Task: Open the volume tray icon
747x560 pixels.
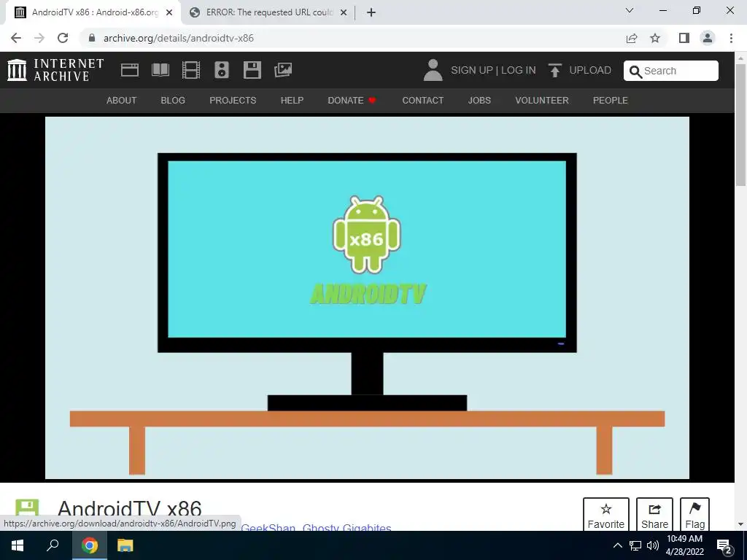Action: click(x=653, y=545)
